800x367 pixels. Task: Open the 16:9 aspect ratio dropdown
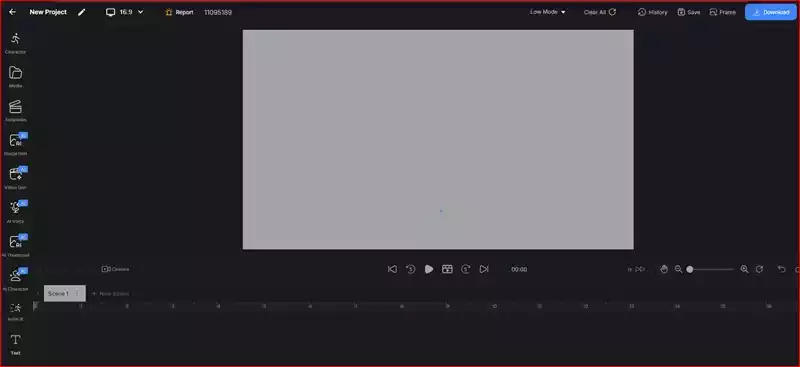124,12
